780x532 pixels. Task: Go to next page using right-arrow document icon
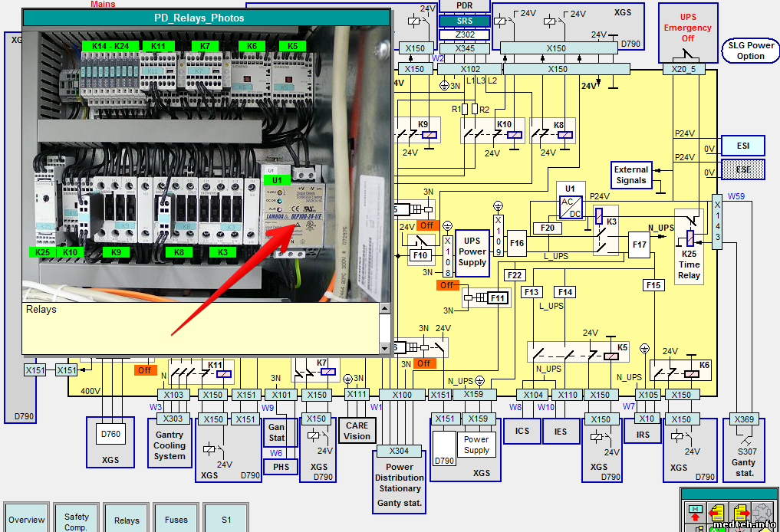740,511
